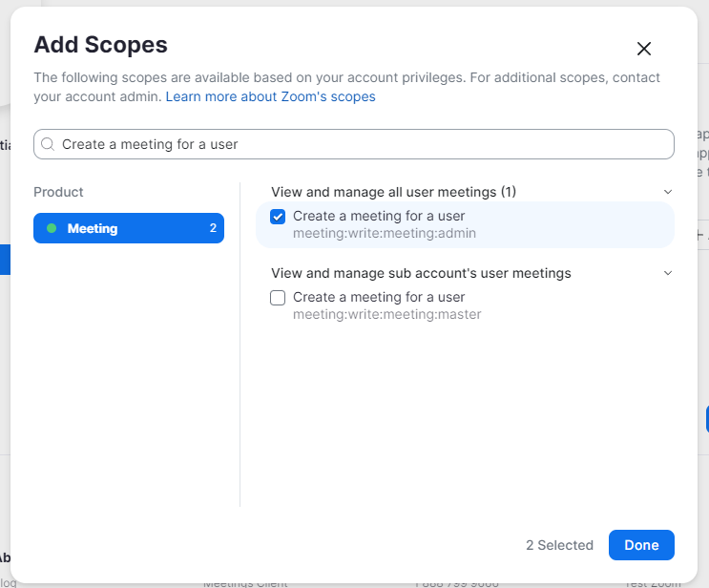Click the Product heading in left panel

58,192
